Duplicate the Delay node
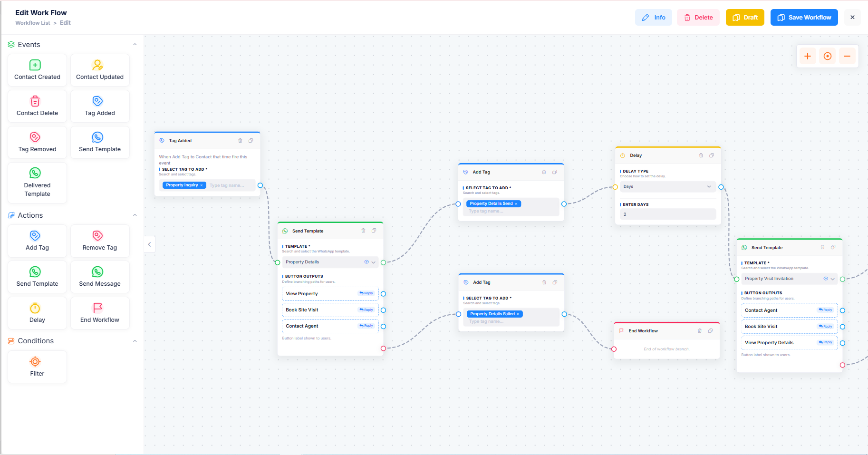868x455 pixels. coord(712,155)
